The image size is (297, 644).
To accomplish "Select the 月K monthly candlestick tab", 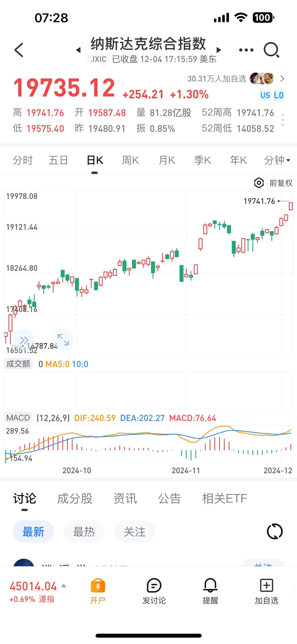I will pyautogui.click(x=167, y=160).
